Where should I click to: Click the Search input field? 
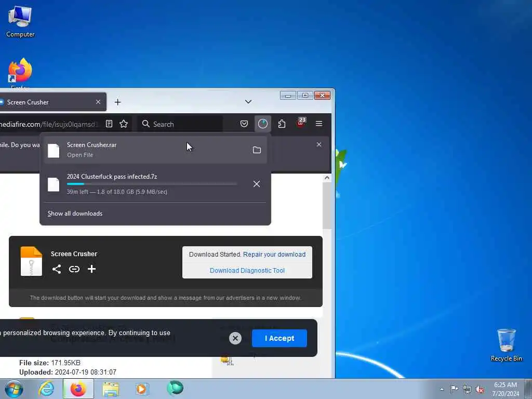point(180,124)
